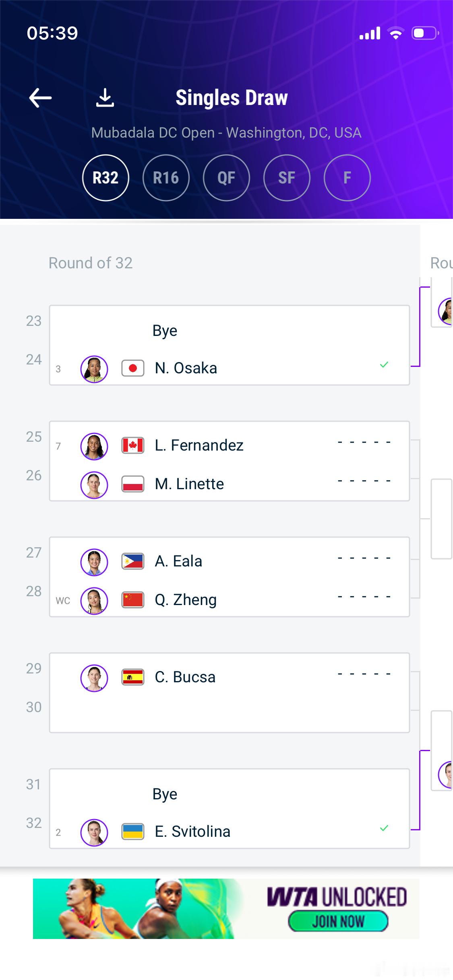Tap the Poland flag next to Linette

point(133,484)
